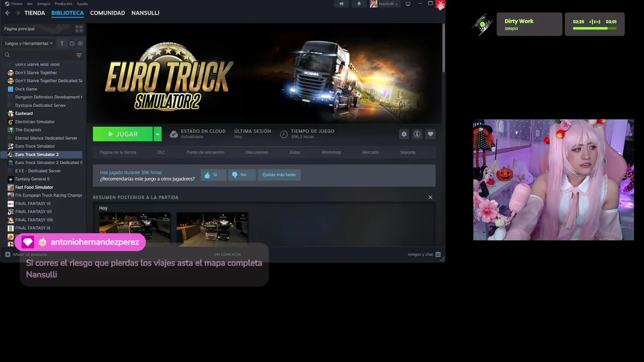This screenshot has height=362, width=644.
Task: Open the Workshop link
Action: [x=331, y=152]
